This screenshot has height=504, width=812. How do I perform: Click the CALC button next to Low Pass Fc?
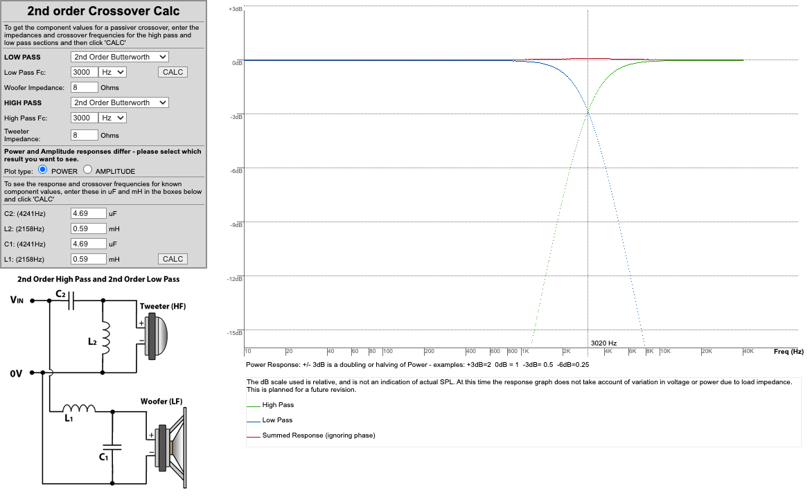coord(173,72)
